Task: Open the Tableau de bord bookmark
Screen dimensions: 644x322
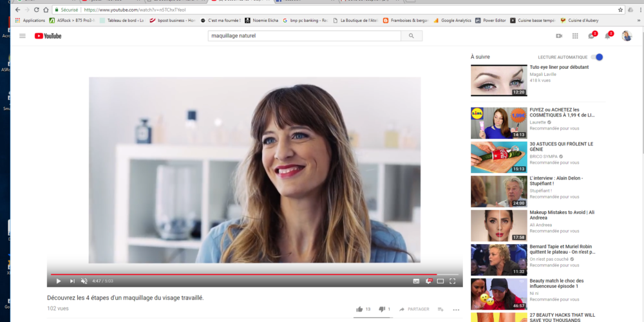Action: coord(122,20)
